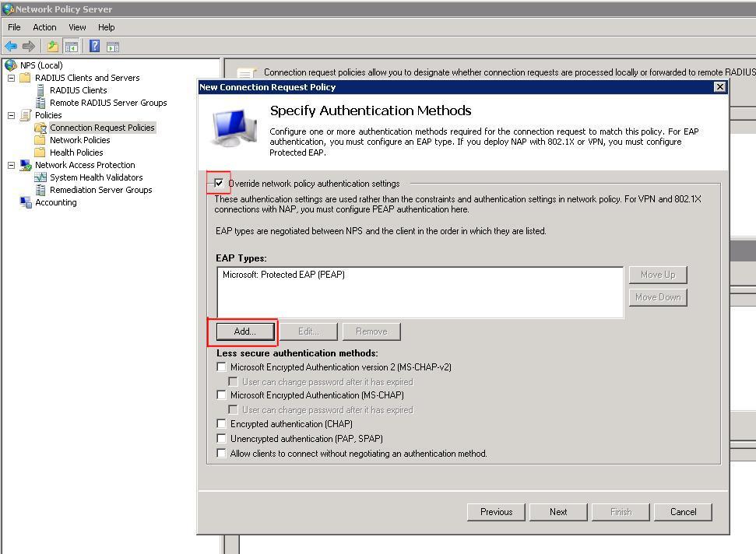Select Health Policies tree item

click(76, 153)
